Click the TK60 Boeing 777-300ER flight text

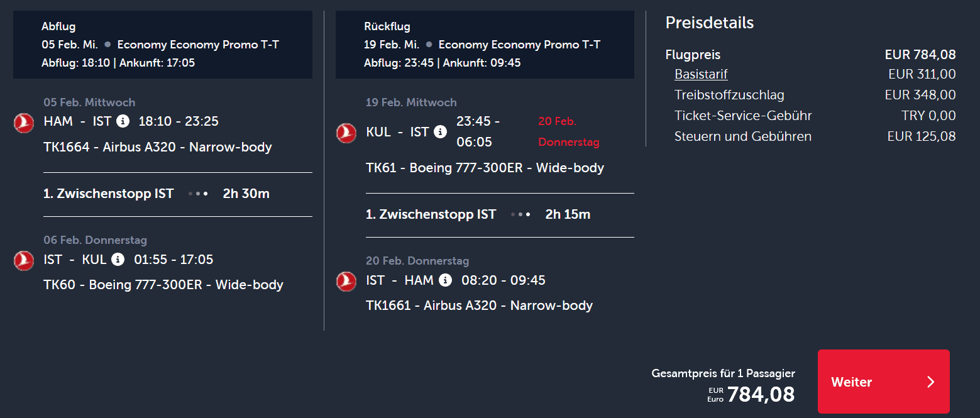tap(163, 285)
